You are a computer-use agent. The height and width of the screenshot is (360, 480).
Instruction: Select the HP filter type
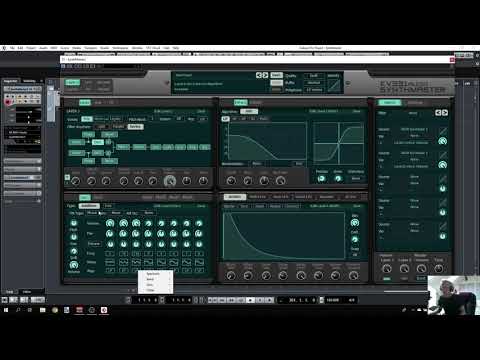pyautogui.click(x=234, y=119)
